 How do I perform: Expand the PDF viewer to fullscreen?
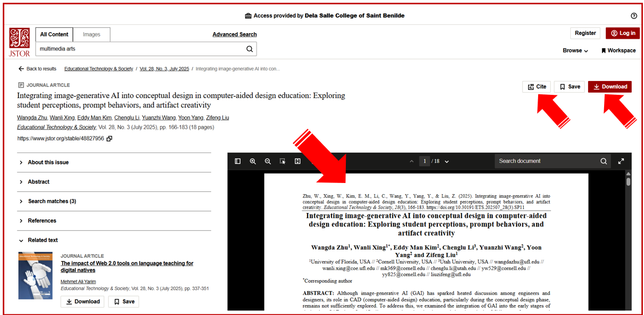[621, 161]
